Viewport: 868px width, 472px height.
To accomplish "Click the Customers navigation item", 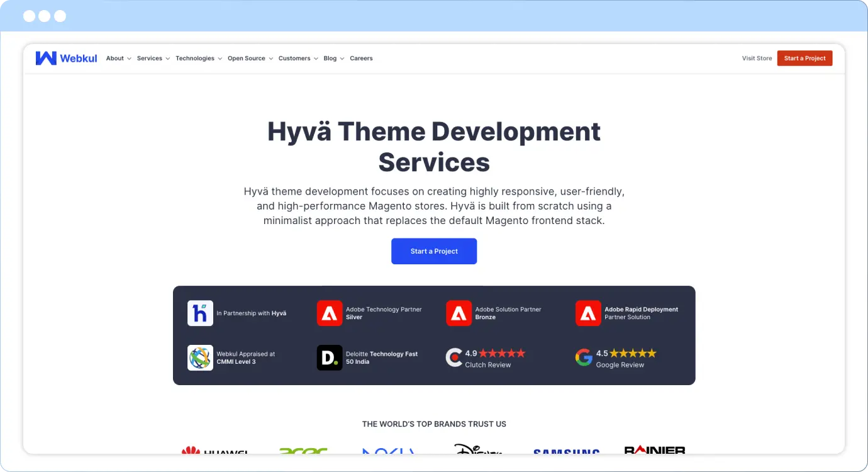I will click(294, 58).
